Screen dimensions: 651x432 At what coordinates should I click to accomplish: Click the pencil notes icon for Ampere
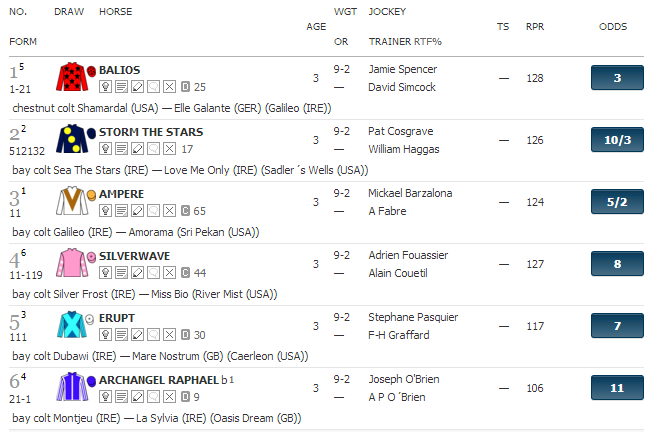137,211
